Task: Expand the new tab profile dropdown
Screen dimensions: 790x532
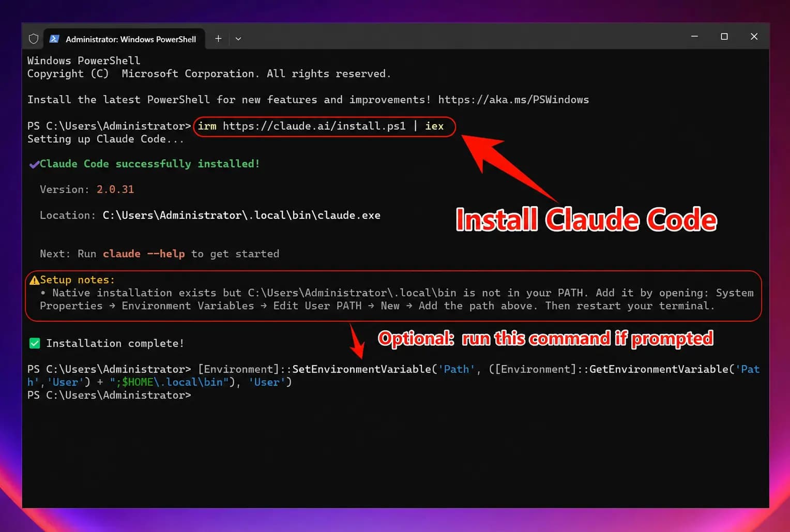Action: [x=238, y=39]
